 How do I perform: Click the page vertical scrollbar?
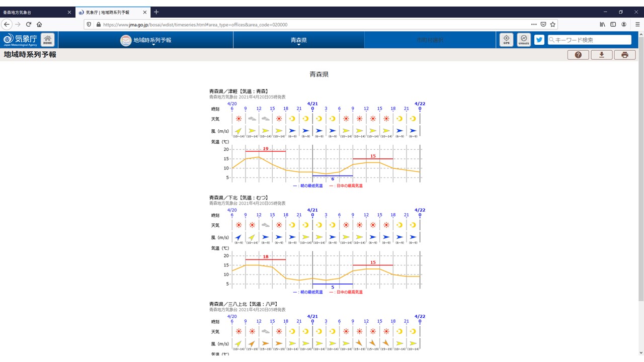tap(641, 168)
